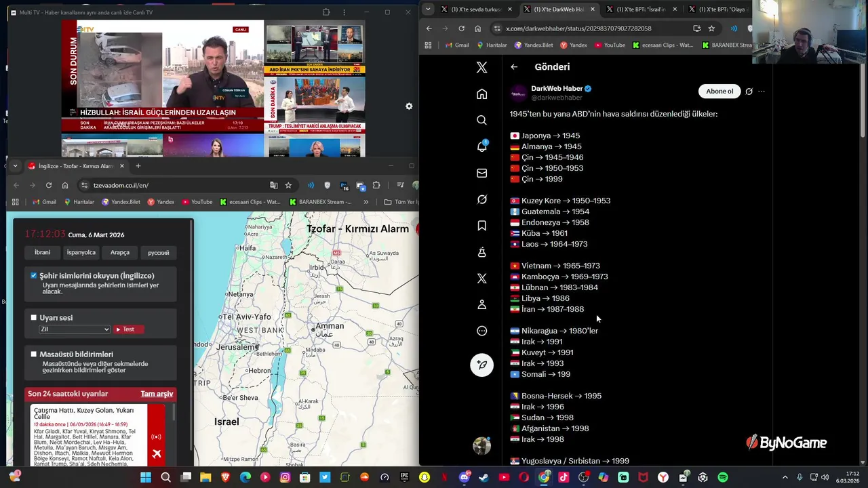Switch Tzofar language to Arapça

120,253
